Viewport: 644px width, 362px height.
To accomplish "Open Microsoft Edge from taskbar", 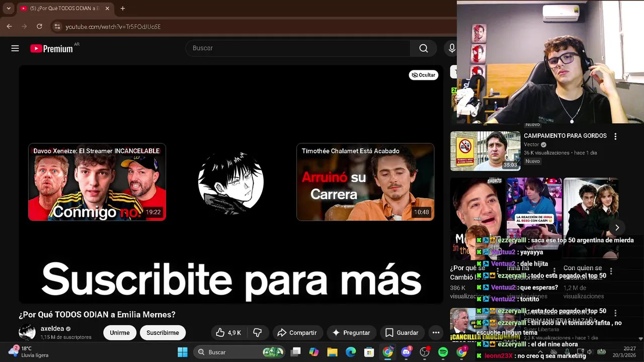I will (x=351, y=352).
